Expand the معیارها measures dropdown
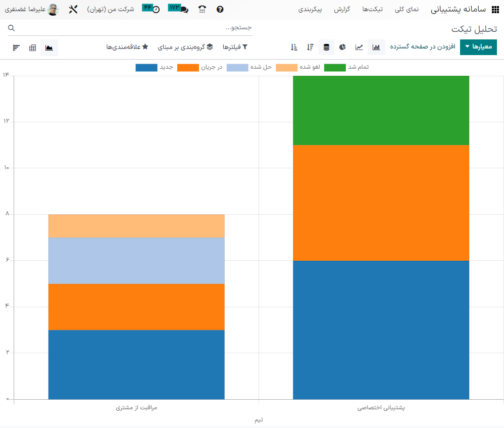Image resolution: width=504 pixels, height=428 pixels. 478,47
